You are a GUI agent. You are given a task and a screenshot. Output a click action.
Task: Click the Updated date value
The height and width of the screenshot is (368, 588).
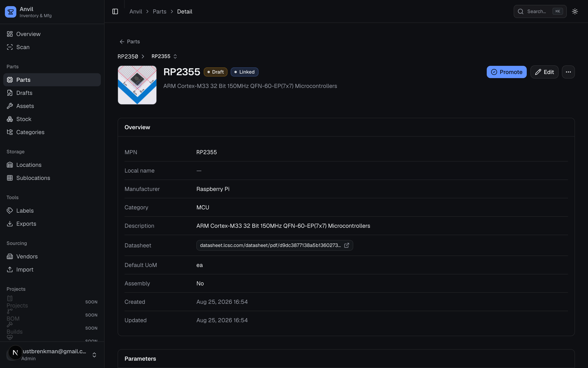[x=222, y=320]
